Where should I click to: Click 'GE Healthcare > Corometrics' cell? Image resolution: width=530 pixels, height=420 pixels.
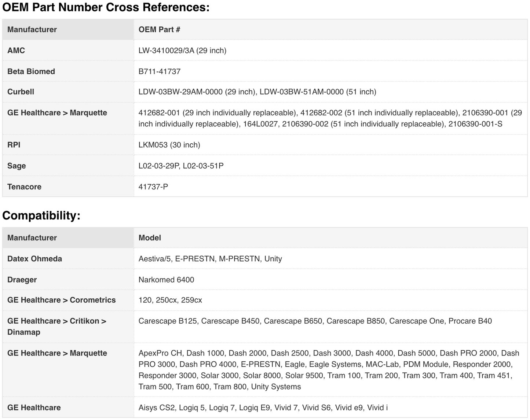(68, 300)
